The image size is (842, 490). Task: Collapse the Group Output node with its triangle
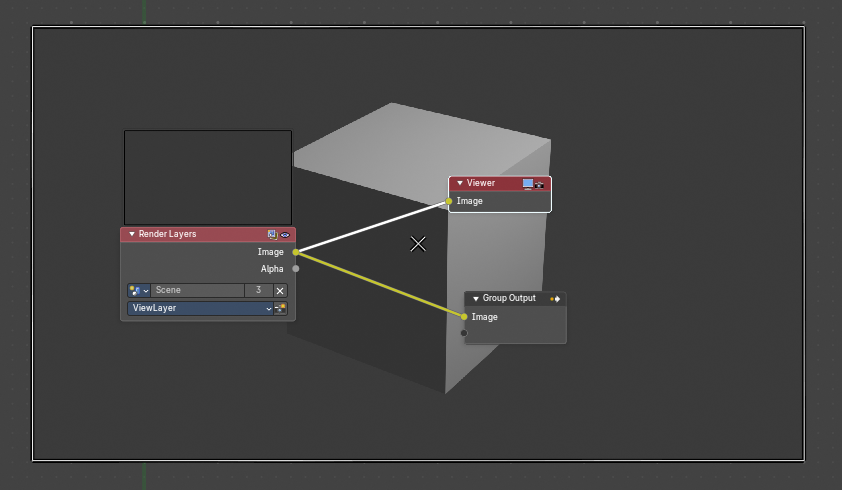pyautogui.click(x=475, y=298)
